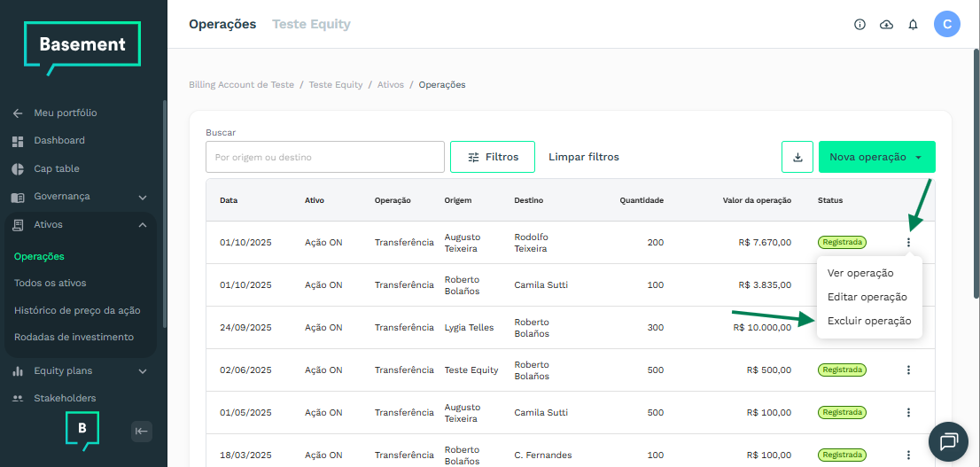The image size is (980, 467).
Task: Open the actions menu for the 02/06/2025 operation
Action: coord(908,370)
